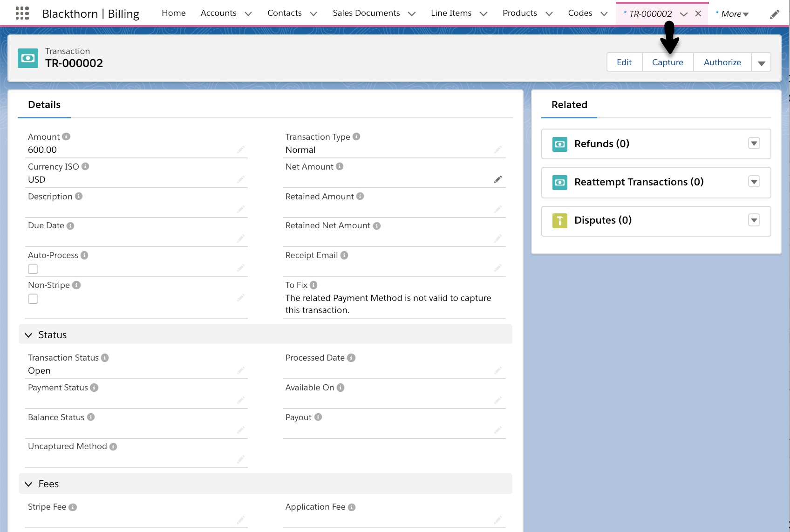
Task: Click info icon next to Transaction Type
Action: [x=356, y=136]
